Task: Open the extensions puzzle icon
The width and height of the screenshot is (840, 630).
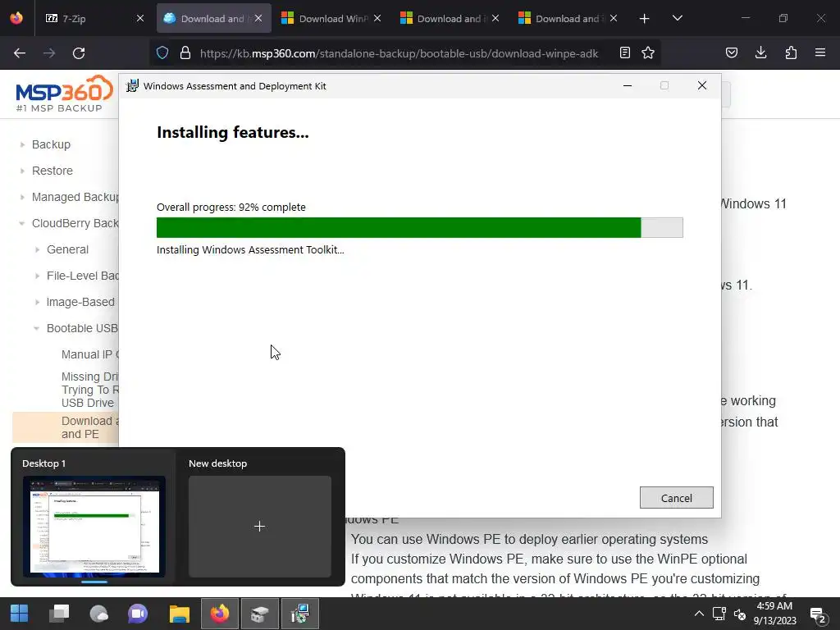Action: 791,52
